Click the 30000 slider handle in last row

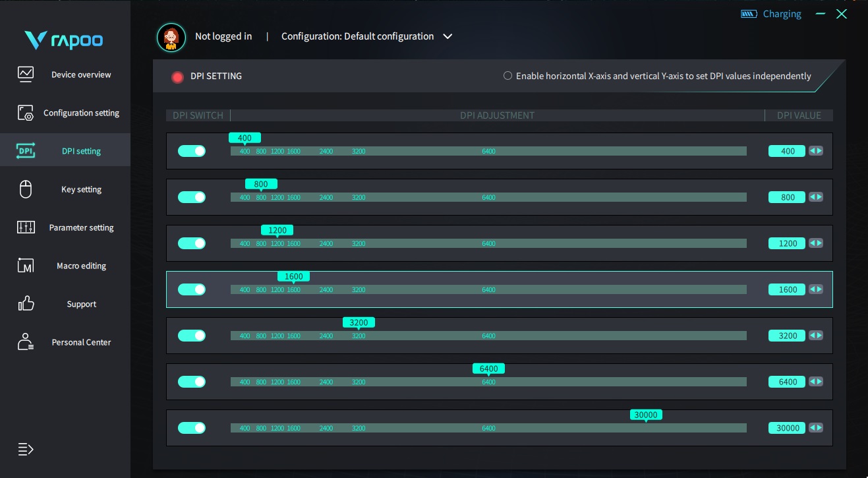coord(646,415)
